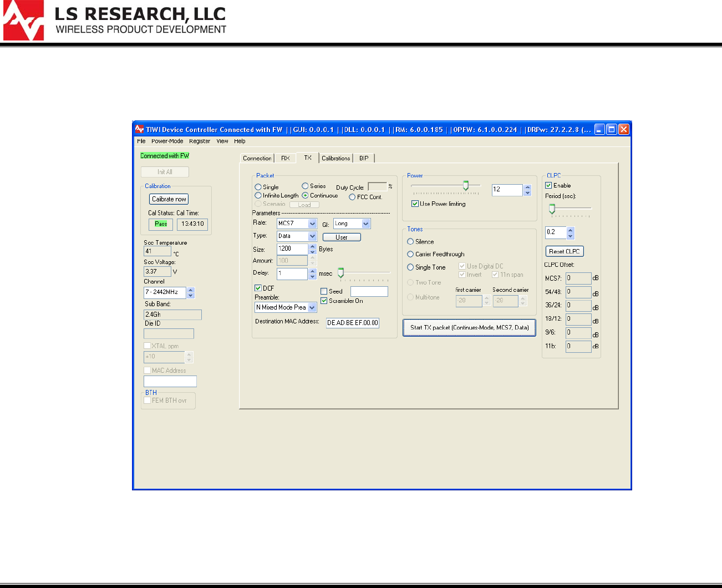Click the Connected with FW status label
722x588 pixels.
(x=165, y=156)
